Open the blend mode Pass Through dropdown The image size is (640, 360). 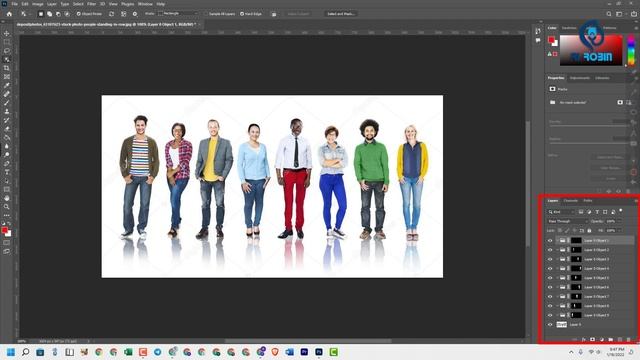coord(567,221)
